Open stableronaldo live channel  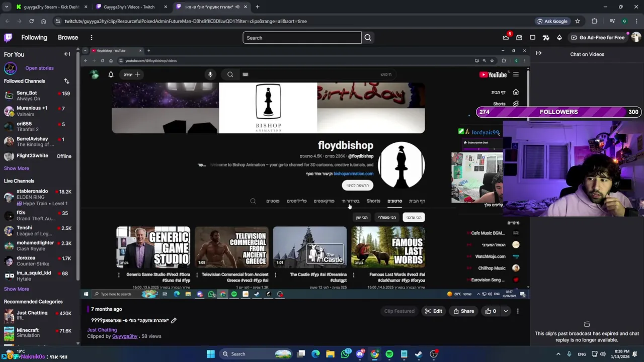click(37, 197)
